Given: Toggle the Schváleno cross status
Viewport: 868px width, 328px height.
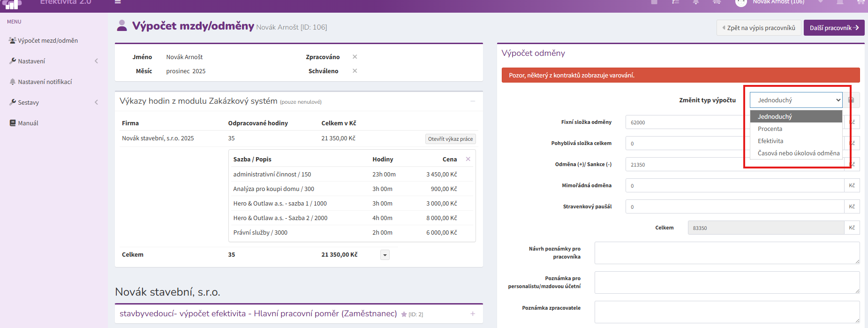Looking at the screenshot, I should 355,71.
